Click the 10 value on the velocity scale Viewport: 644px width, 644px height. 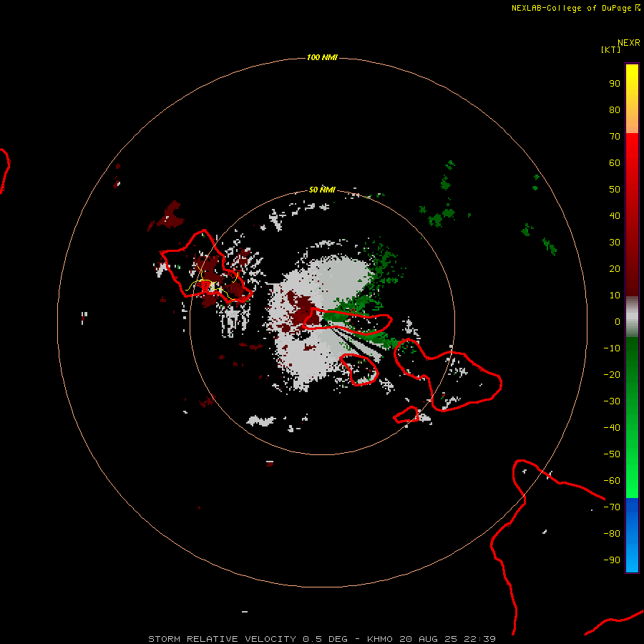[x=615, y=296]
